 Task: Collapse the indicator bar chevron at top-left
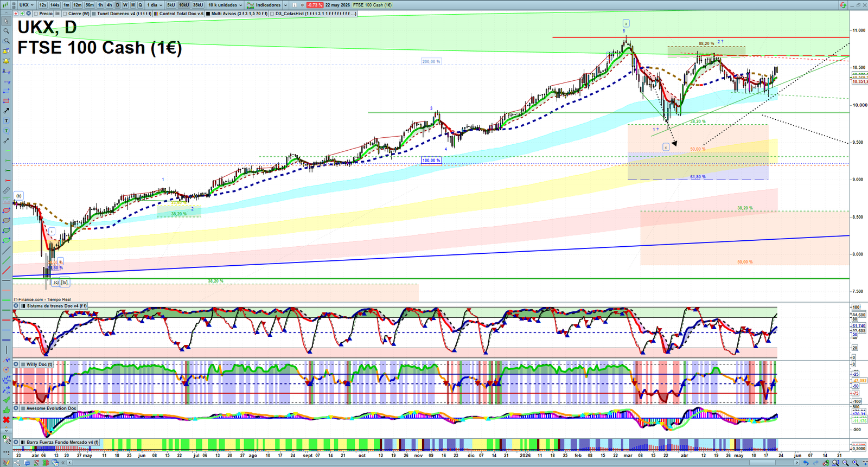click(x=7, y=12)
